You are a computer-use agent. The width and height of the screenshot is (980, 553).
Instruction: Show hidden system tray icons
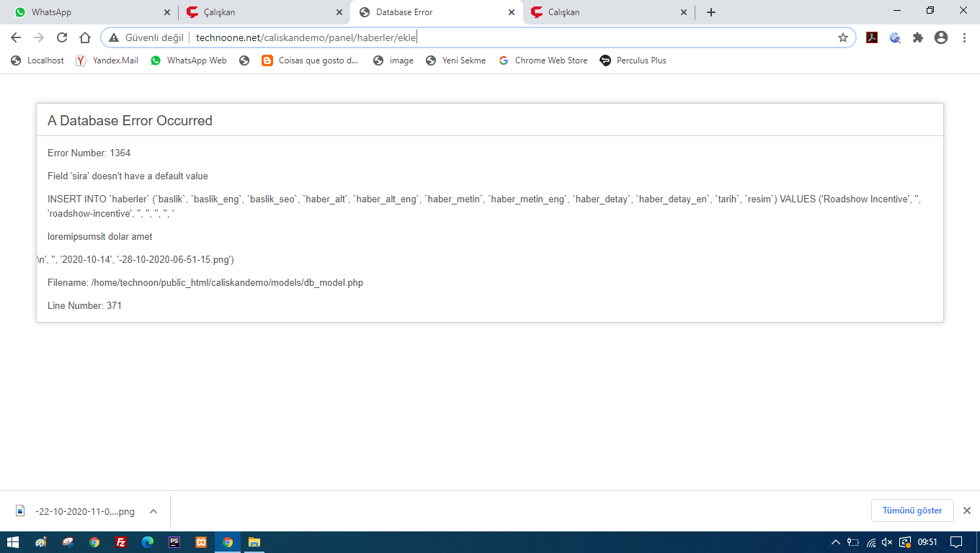click(x=835, y=542)
